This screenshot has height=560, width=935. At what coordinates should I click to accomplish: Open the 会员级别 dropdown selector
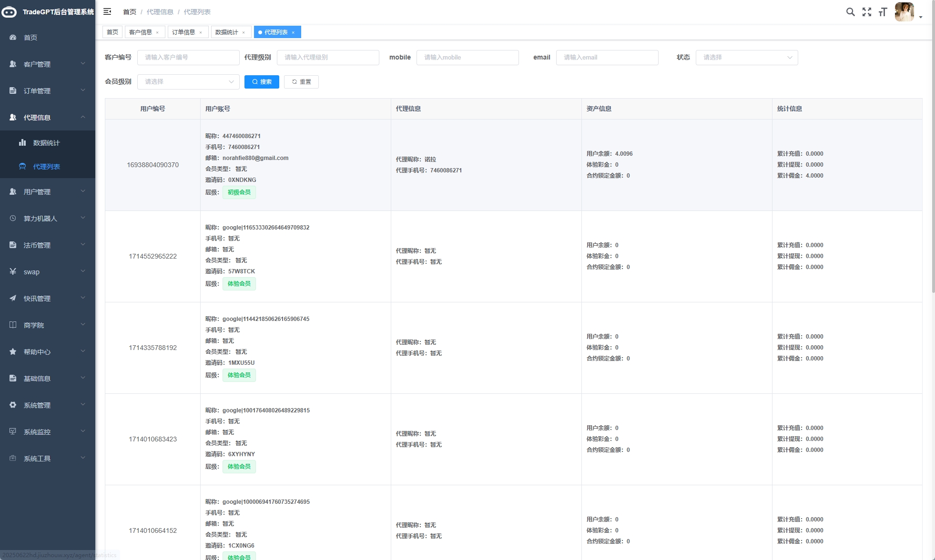188,82
